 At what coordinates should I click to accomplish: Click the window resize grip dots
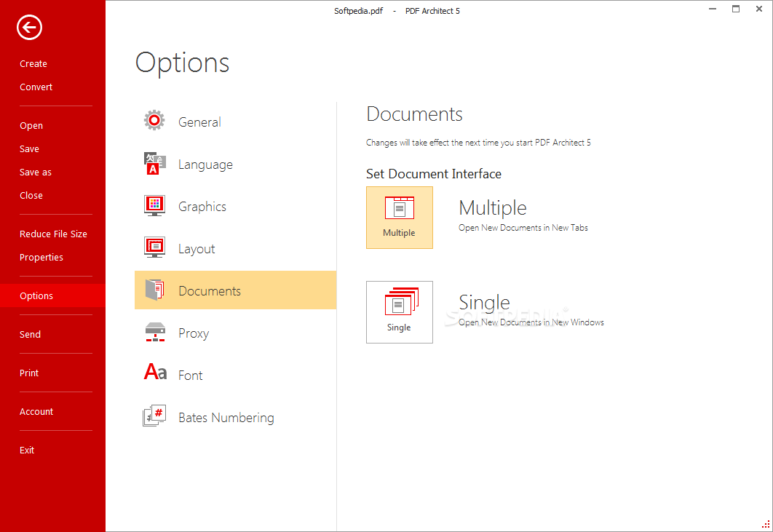point(766,525)
